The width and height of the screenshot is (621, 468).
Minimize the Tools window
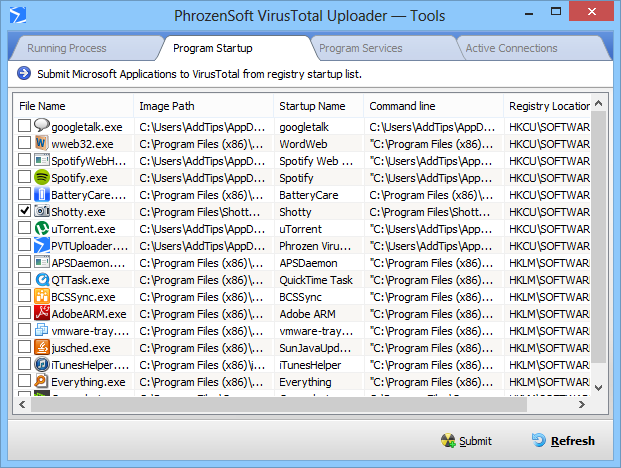529,13
